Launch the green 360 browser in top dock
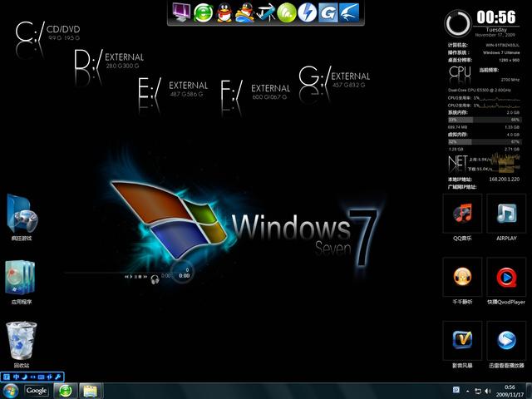Screen dimensions: 532x399 [203, 12]
